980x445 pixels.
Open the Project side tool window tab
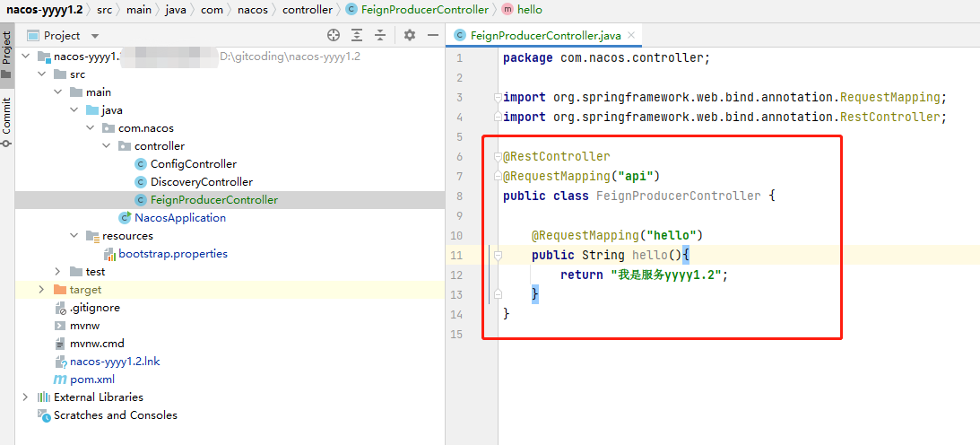(7, 55)
